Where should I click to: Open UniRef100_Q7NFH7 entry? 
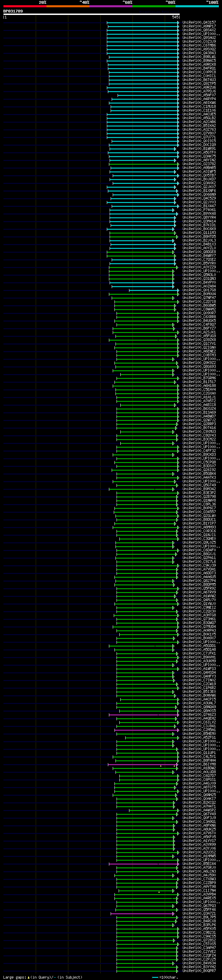click(x=199, y=298)
